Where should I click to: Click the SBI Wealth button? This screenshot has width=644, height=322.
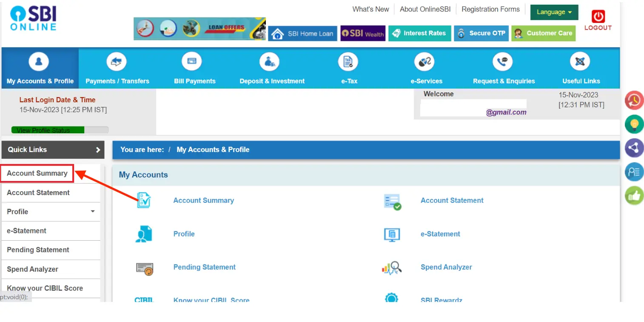coord(363,33)
